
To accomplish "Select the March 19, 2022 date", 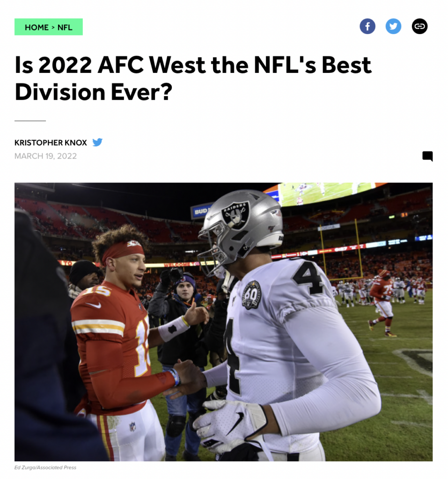I will tap(45, 156).
